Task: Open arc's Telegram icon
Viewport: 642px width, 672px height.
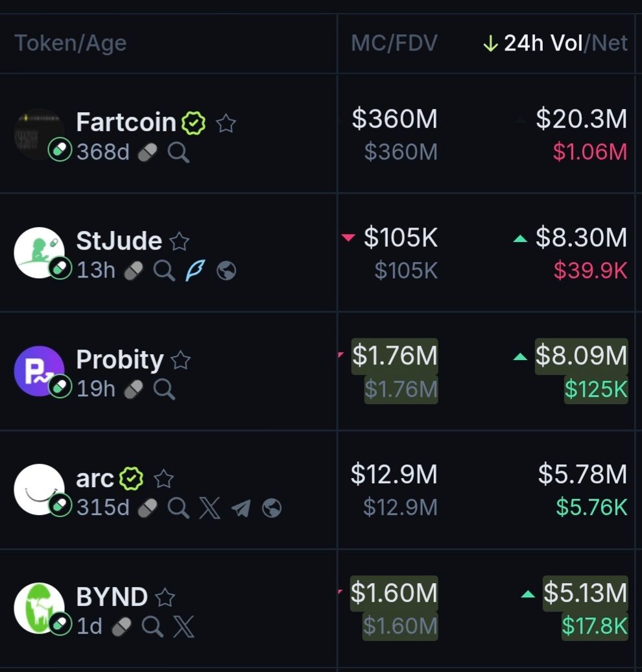Action: click(x=241, y=508)
